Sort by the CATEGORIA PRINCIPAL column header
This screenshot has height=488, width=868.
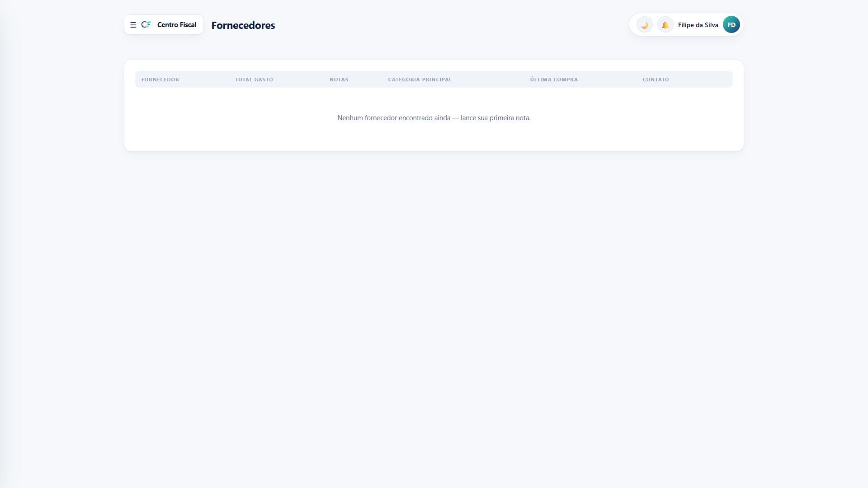pos(420,80)
